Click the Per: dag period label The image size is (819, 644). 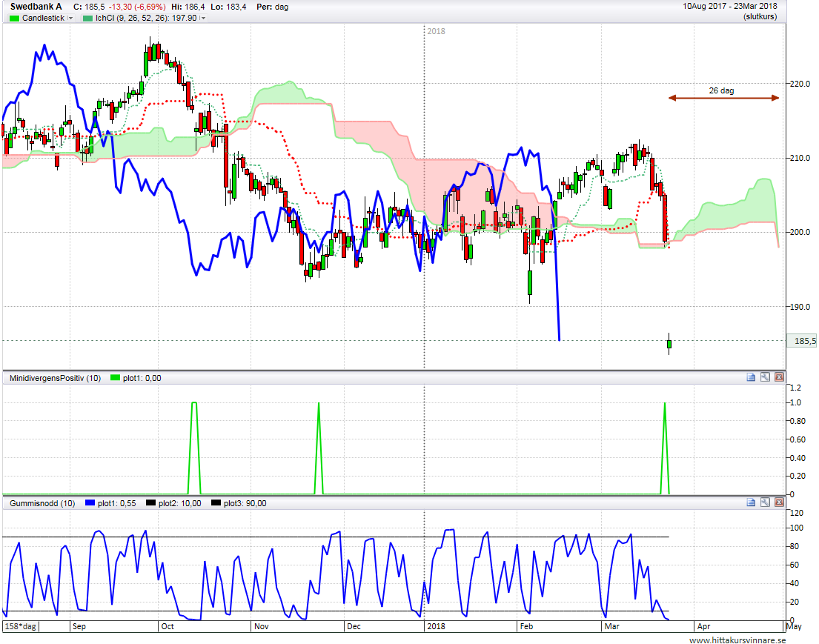tap(272, 7)
